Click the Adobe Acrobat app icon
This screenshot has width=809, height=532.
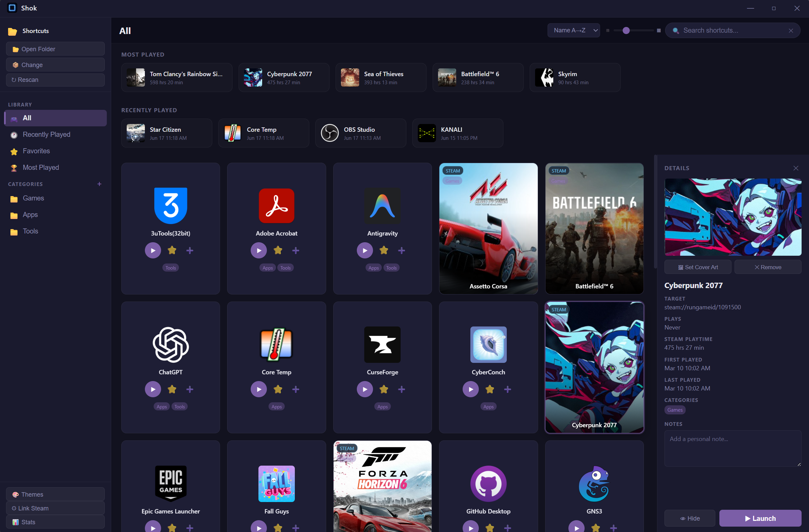click(x=276, y=206)
